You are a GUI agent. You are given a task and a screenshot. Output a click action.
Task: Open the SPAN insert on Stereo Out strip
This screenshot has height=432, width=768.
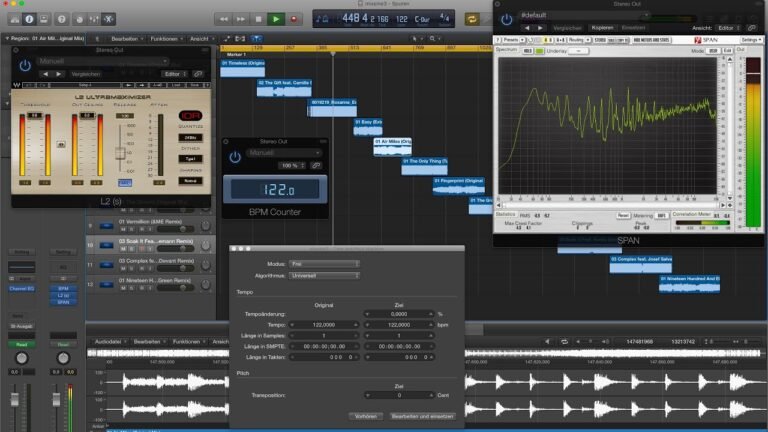point(63,302)
